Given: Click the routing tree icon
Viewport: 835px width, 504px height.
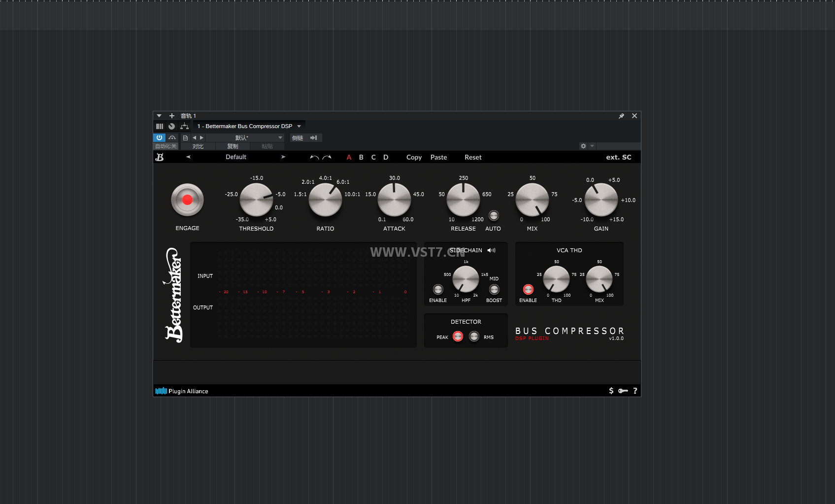Looking at the screenshot, I should pos(184,127).
